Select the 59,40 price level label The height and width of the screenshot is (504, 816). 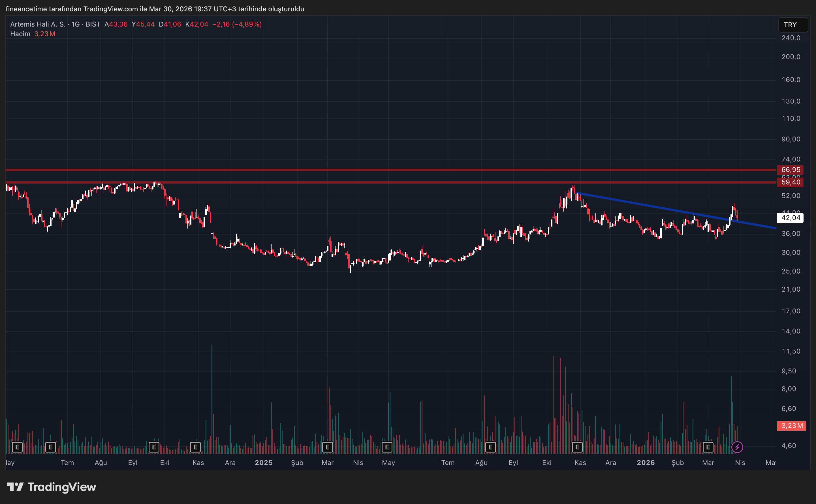pyautogui.click(x=790, y=182)
